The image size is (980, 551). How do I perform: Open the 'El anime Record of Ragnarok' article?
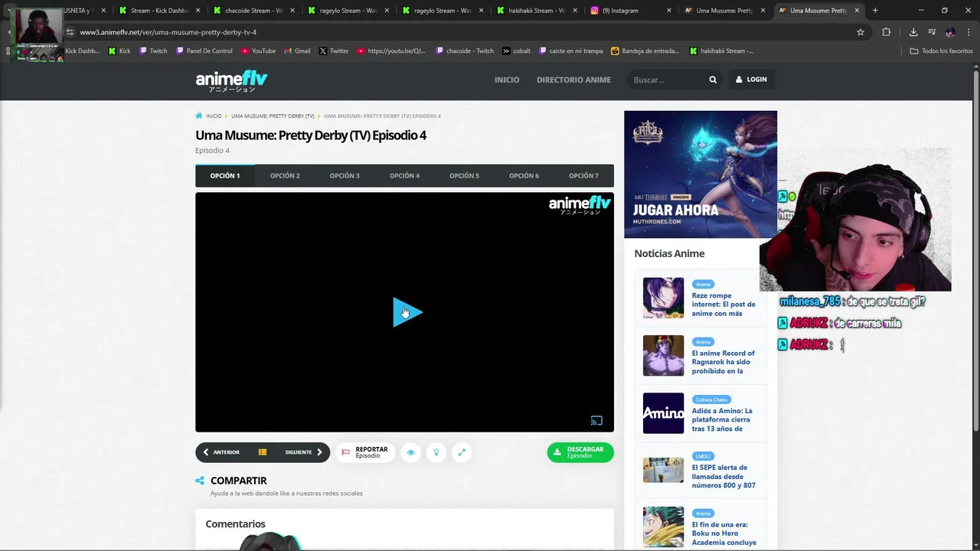pyautogui.click(x=724, y=362)
